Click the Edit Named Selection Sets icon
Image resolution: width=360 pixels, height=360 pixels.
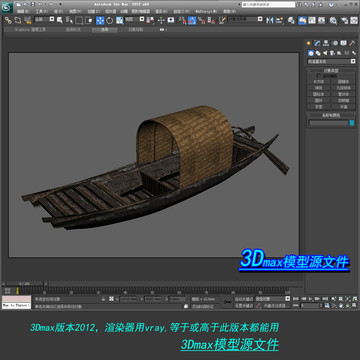(222, 20)
